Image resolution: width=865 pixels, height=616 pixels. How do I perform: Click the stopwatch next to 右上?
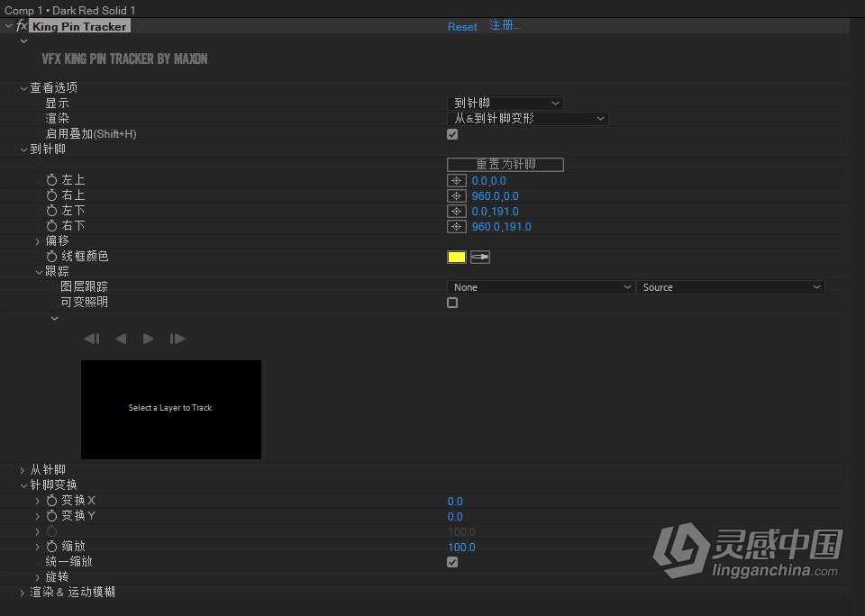click(52, 195)
